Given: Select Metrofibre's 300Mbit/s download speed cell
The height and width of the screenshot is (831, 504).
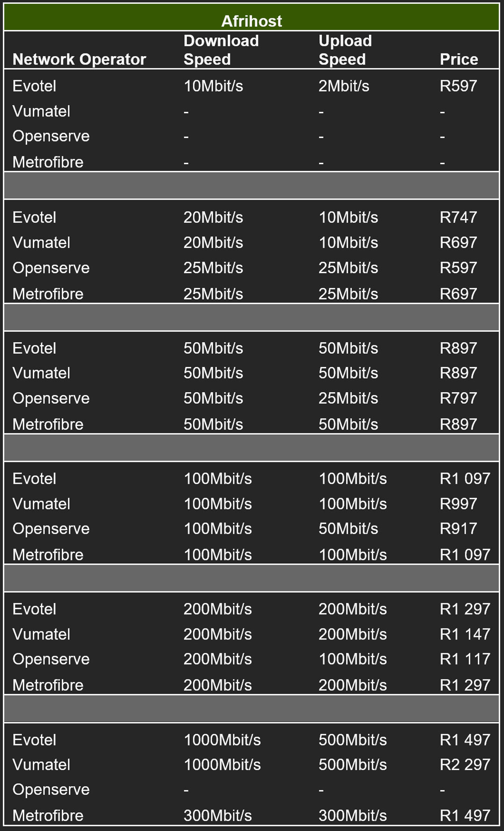Looking at the screenshot, I should tap(217, 816).
